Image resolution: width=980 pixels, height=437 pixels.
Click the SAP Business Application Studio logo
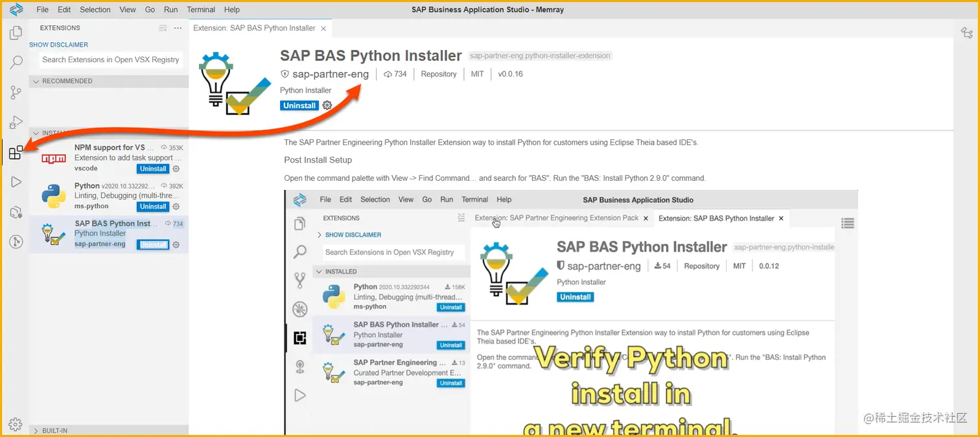(16, 10)
